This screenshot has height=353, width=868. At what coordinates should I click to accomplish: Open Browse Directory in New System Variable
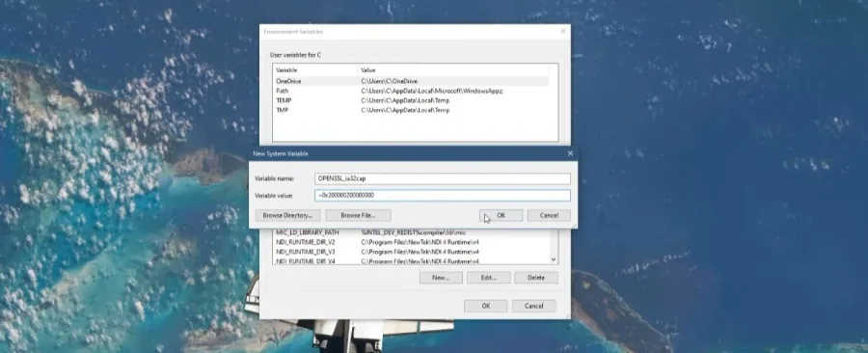pos(287,215)
